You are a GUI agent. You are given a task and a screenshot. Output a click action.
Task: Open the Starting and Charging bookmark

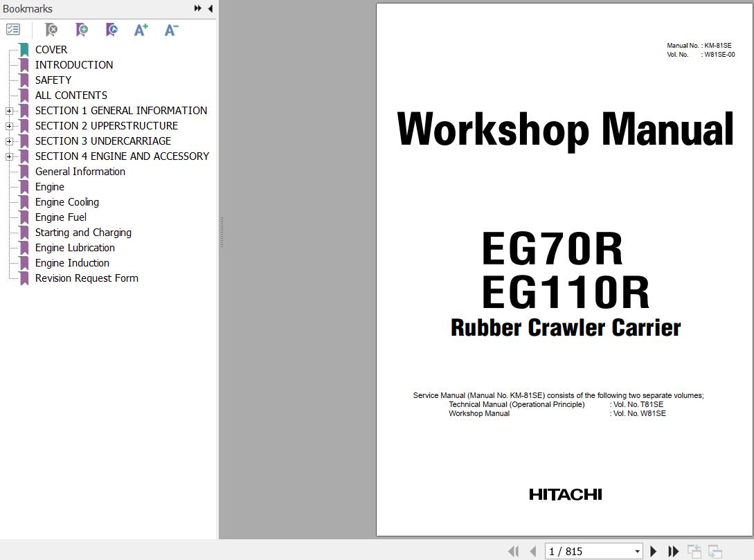click(83, 233)
